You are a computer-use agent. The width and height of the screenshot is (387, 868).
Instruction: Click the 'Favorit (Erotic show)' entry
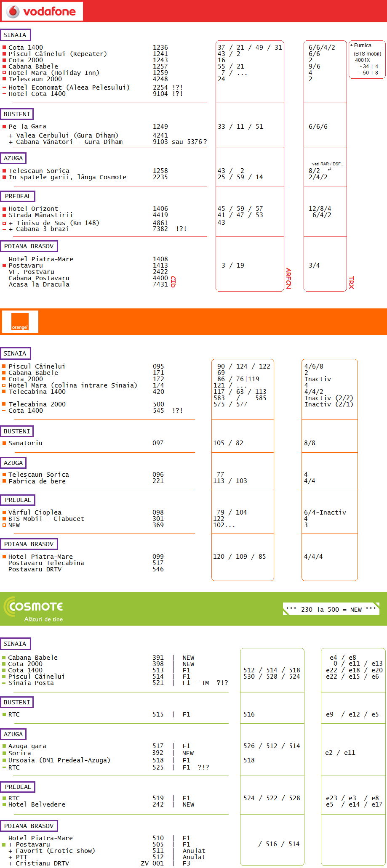coord(56,851)
